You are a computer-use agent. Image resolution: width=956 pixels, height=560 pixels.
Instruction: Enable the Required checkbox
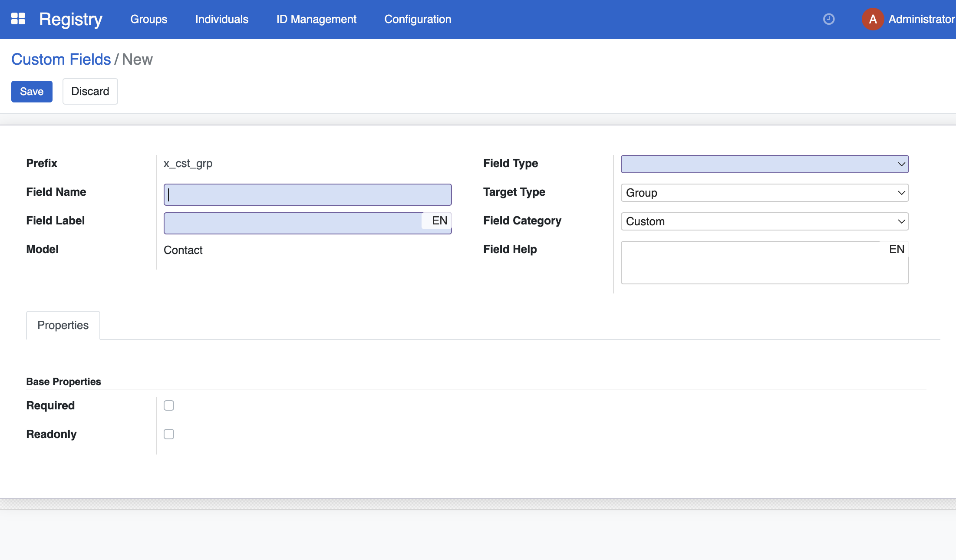click(x=169, y=405)
